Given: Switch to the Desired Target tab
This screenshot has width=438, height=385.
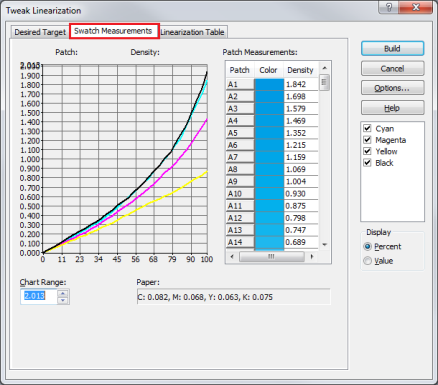Looking at the screenshot, I should tap(40, 32).
